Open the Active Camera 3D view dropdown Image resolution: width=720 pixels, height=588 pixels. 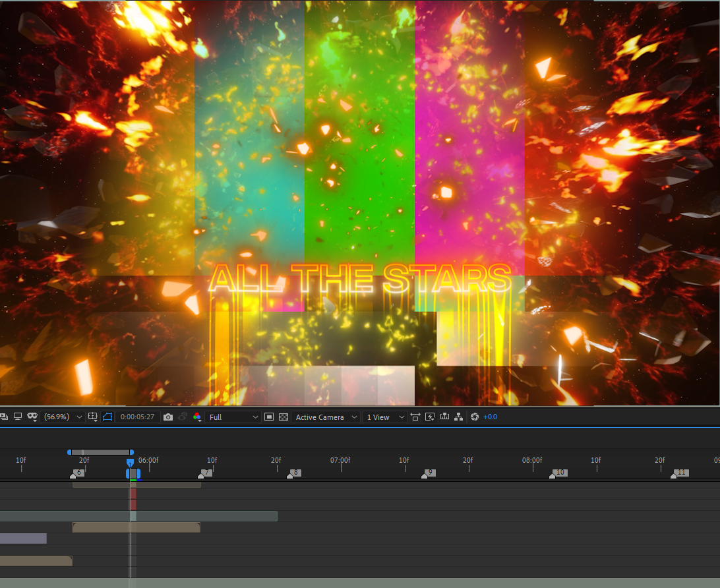(x=326, y=417)
